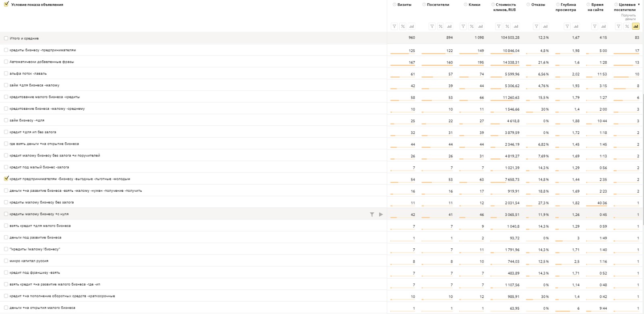This screenshot has width=644, height=314.
Task: Filter the Глубина просмотра column
Action: pyautogui.click(x=567, y=27)
